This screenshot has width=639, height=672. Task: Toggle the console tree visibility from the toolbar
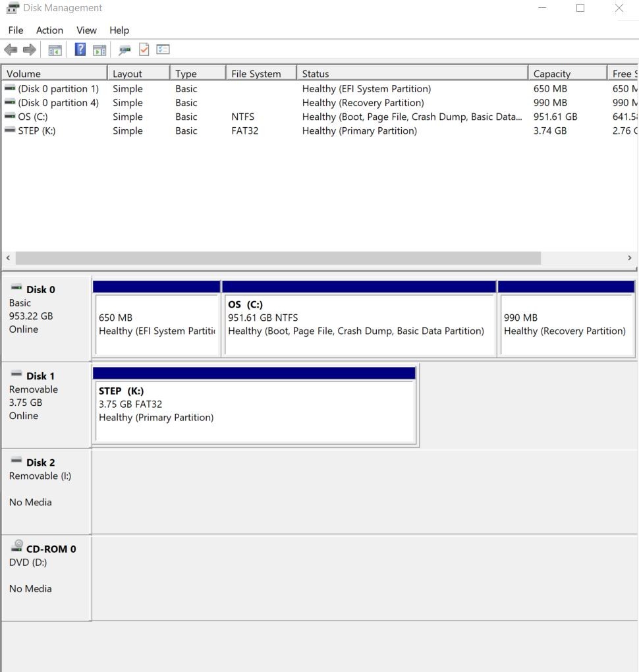(55, 49)
